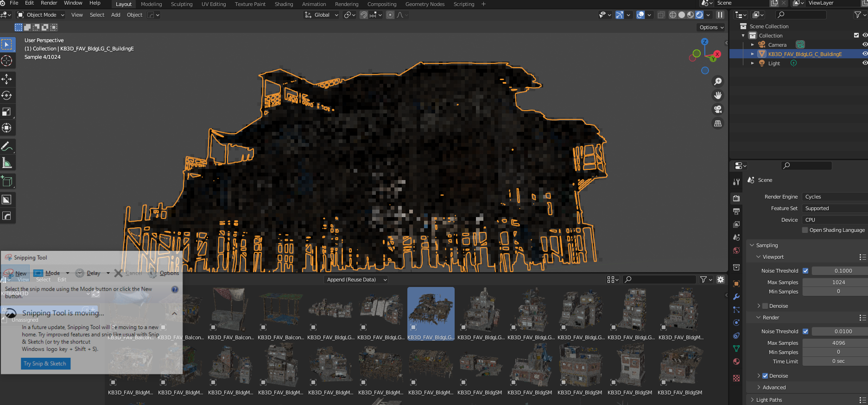Disable the Render Denoise checkbox
Screen dimensions: 868x405
[765, 376]
